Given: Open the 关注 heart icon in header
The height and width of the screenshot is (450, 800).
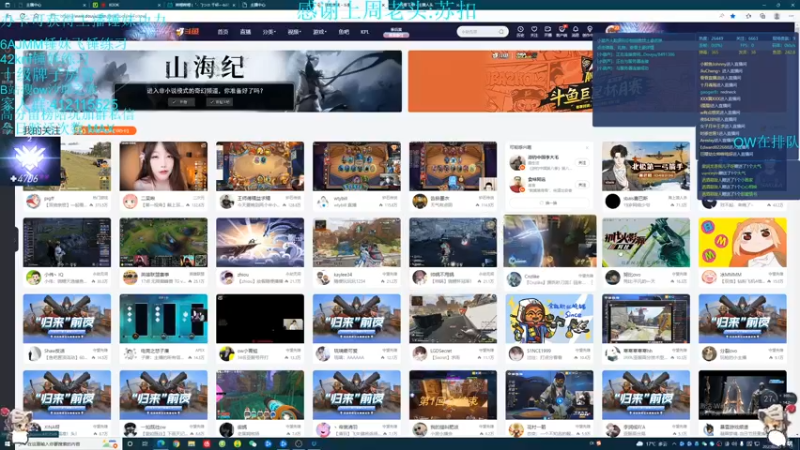Looking at the screenshot, I should (534, 32).
